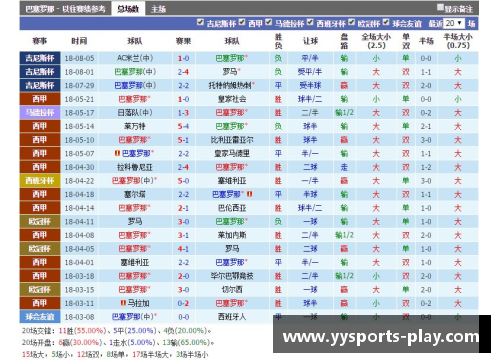Select date cell 18-07-29
Viewport: 500px width, 362px height.
(x=79, y=85)
